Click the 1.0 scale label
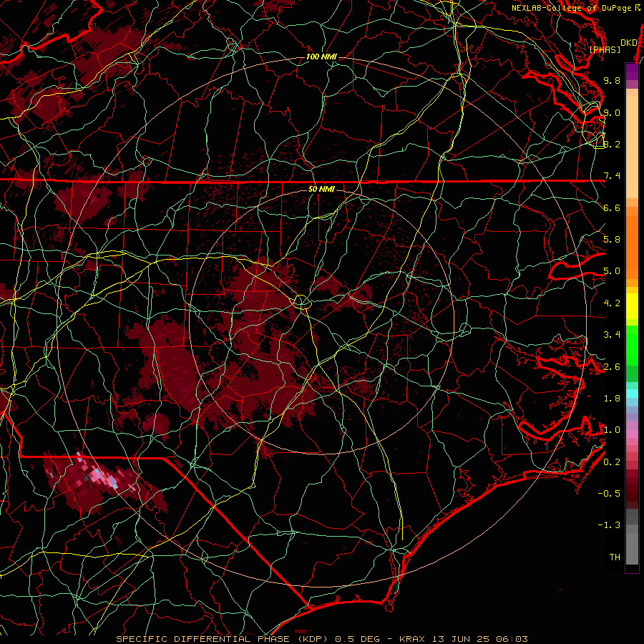 [x=612, y=430]
